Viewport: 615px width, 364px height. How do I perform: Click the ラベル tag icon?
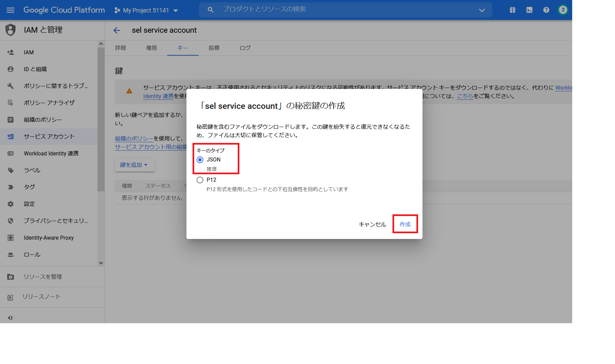[10, 170]
